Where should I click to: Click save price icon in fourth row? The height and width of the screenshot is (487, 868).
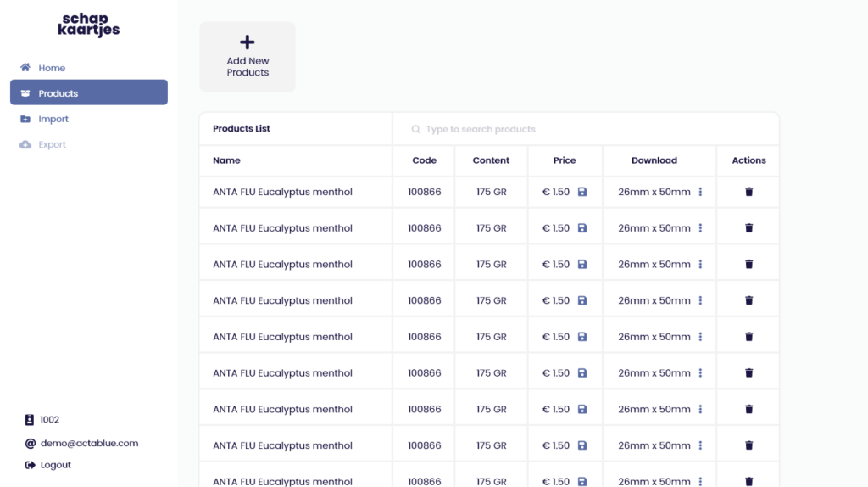pyautogui.click(x=582, y=300)
